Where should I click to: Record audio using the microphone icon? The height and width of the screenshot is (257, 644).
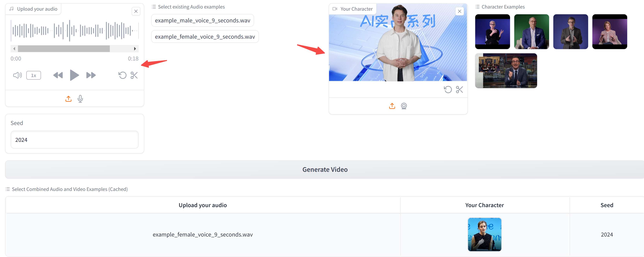tap(80, 99)
